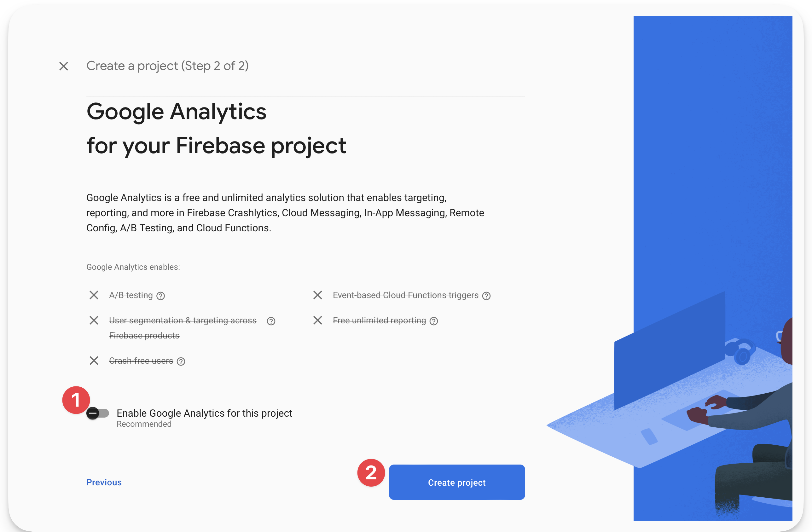The width and height of the screenshot is (812, 532).
Task: Click the X icon beside Crash-free users
Action: click(94, 361)
